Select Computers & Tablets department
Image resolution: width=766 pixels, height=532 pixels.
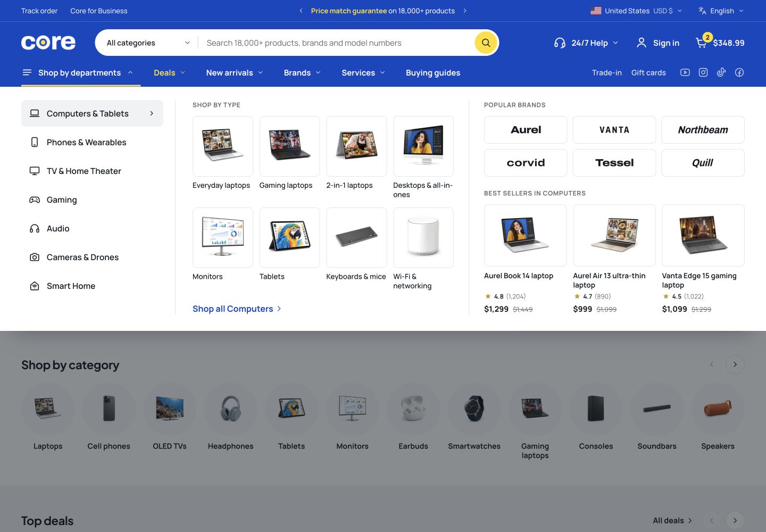92,113
